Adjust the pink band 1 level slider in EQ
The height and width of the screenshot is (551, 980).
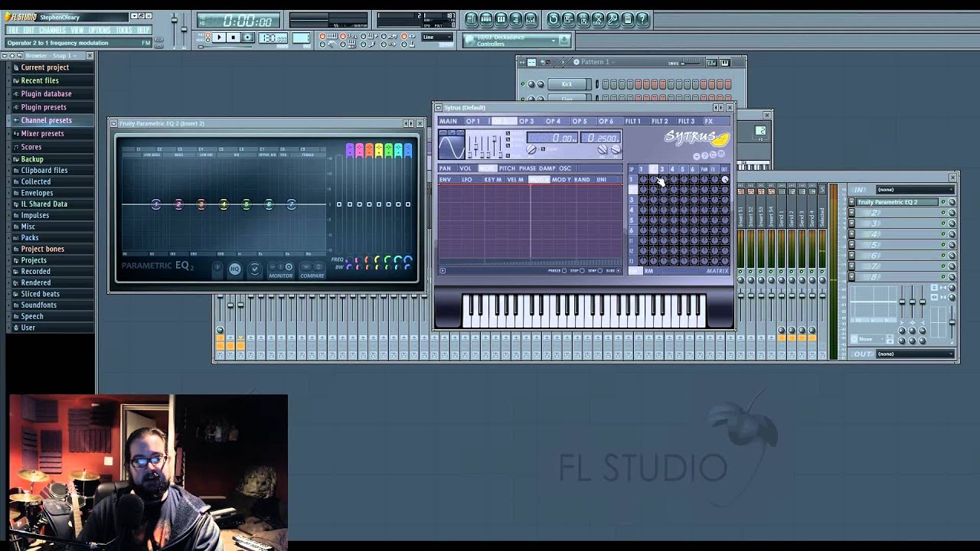[350, 204]
